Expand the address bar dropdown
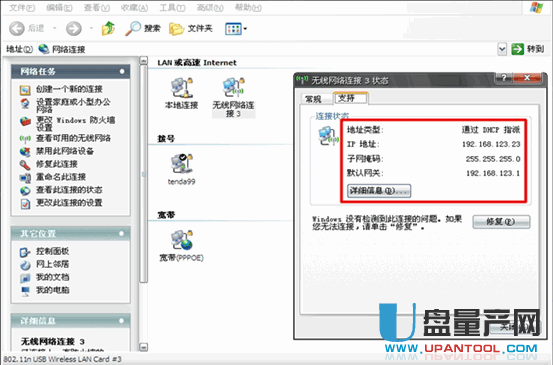553x365 pixels. pyautogui.click(x=502, y=49)
